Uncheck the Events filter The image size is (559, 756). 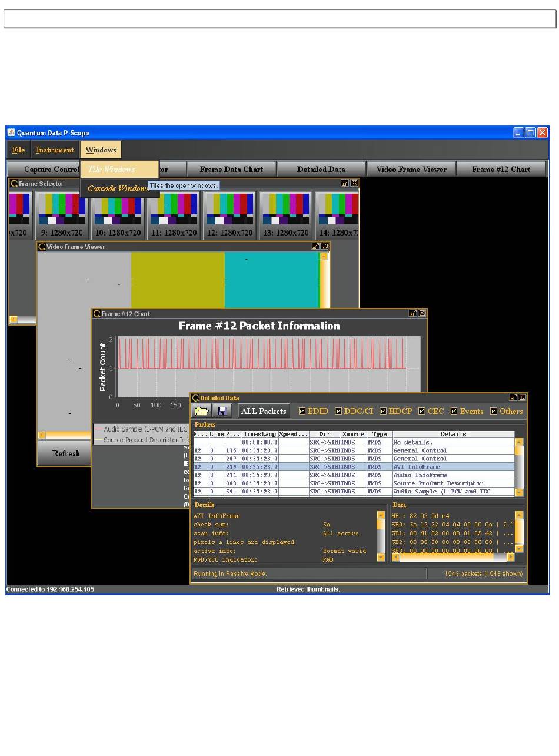(x=454, y=411)
